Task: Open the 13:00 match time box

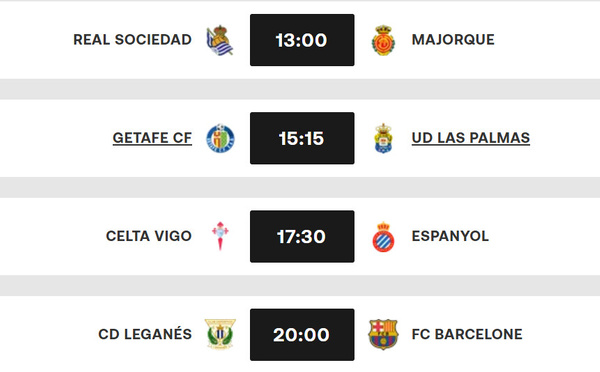Action: (x=302, y=40)
